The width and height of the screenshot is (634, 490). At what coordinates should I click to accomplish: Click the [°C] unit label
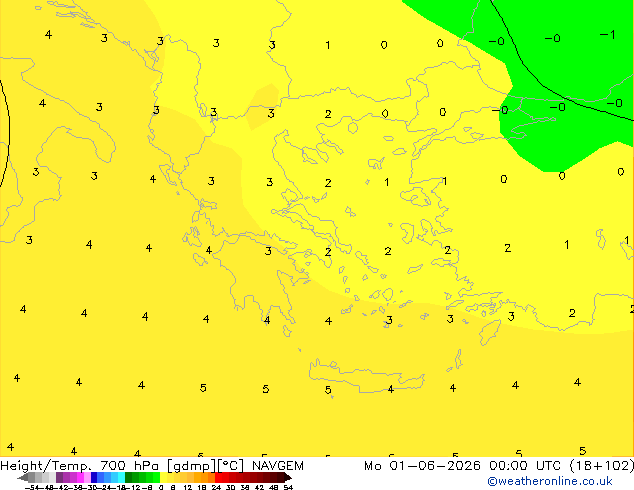231,466
